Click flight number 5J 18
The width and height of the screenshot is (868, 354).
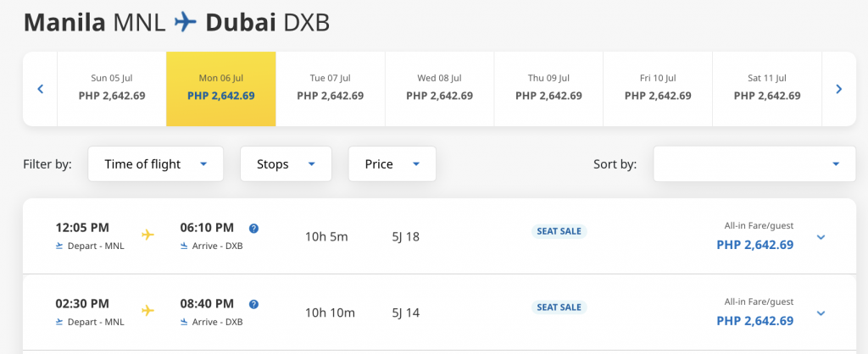(406, 237)
